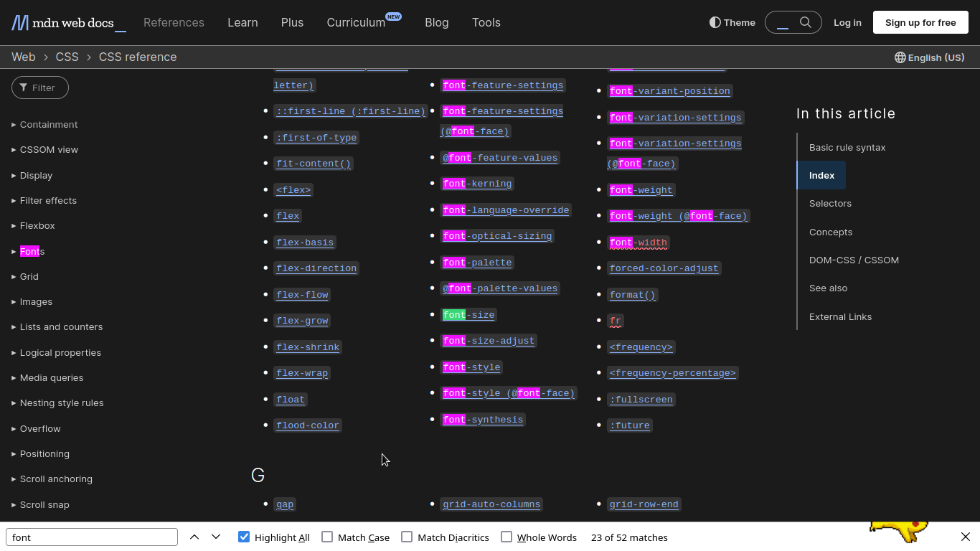This screenshot has width=980, height=551.
Task: Open the References menu
Action: (x=174, y=23)
